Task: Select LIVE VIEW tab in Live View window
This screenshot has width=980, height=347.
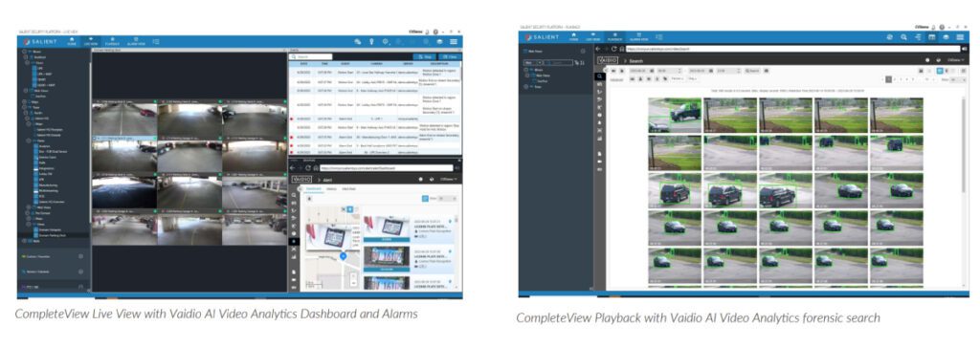Action: [x=91, y=41]
